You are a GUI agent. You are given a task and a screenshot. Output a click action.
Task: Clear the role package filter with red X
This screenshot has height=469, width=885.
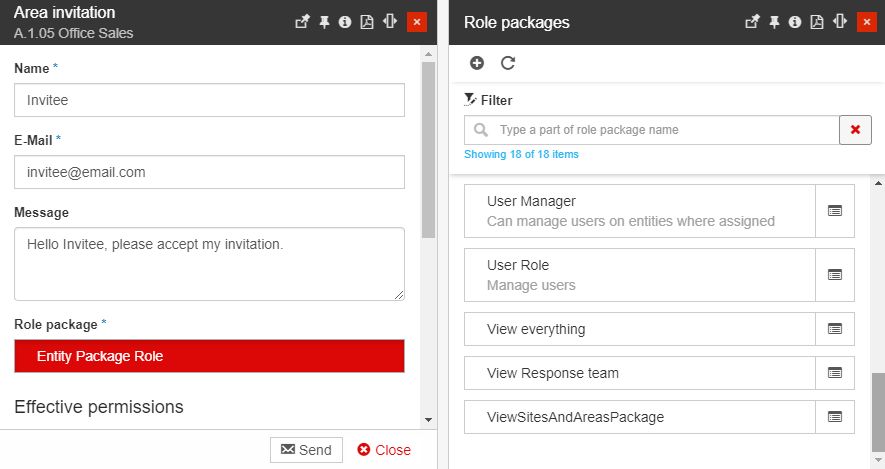pos(855,130)
